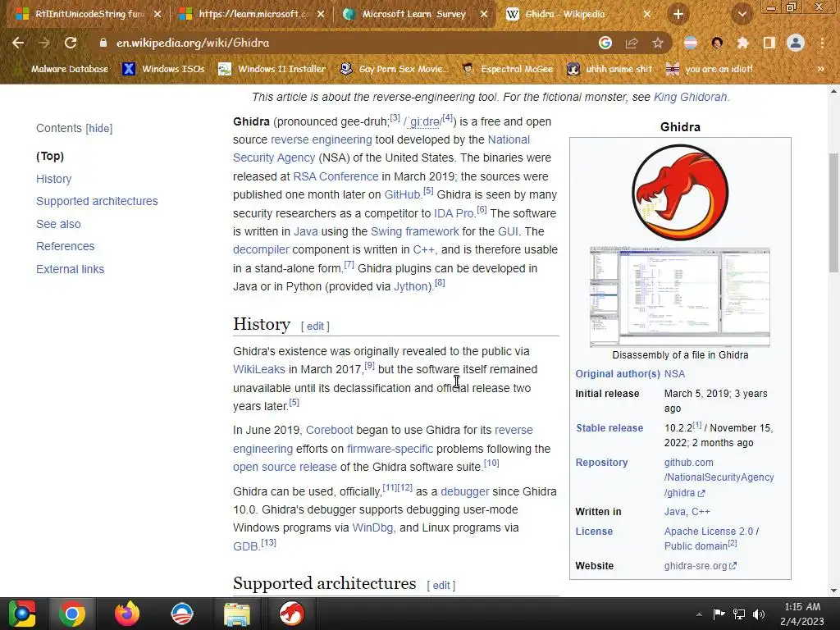Launch Firefox from the taskbar
840x630 pixels.
(x=127, y=614)
